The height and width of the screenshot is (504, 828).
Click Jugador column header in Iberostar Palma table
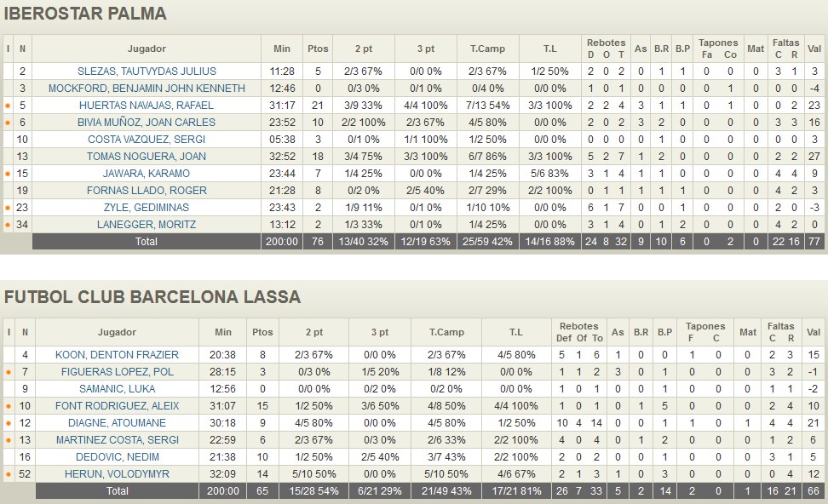[x=147, y=49]
